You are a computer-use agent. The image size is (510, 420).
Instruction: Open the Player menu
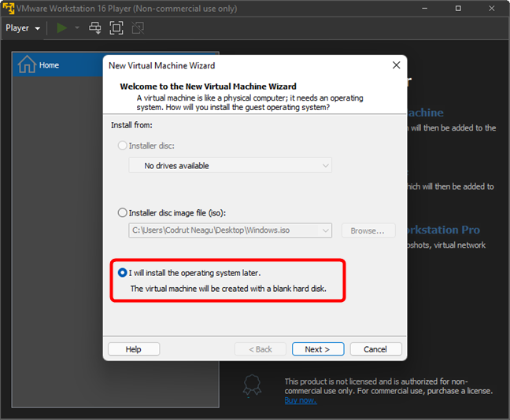coord(23,28)
